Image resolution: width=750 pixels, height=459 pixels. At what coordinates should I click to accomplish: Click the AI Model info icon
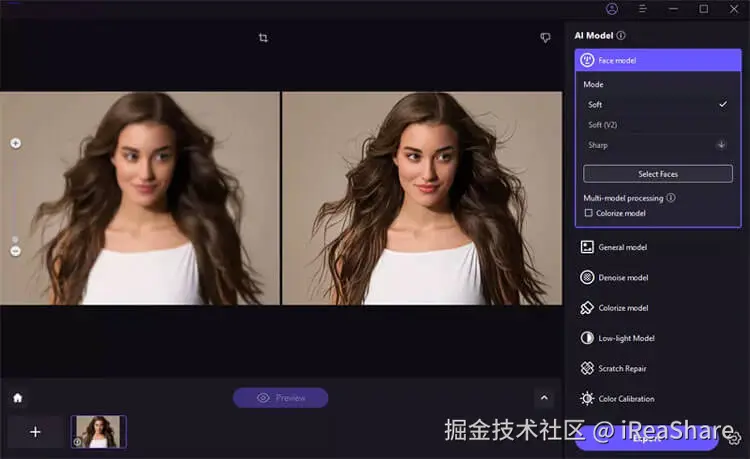click(621, 35)
